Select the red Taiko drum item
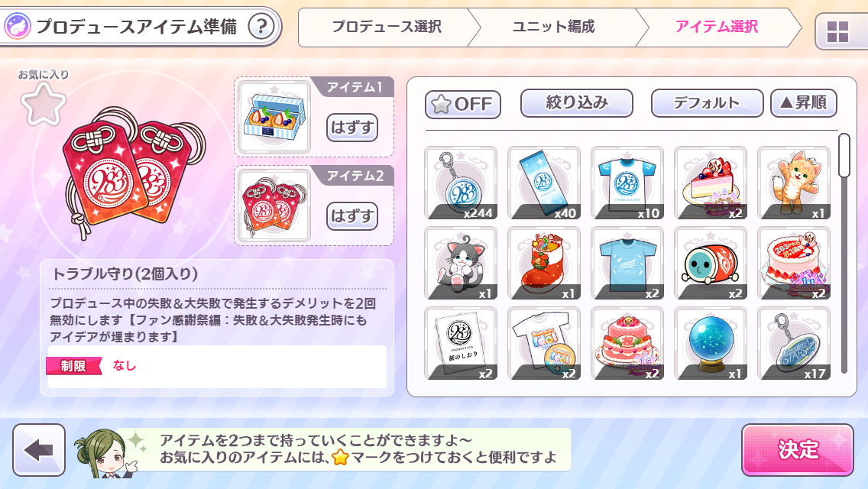The height and width of the screenshot is (489, 868). 711,263
